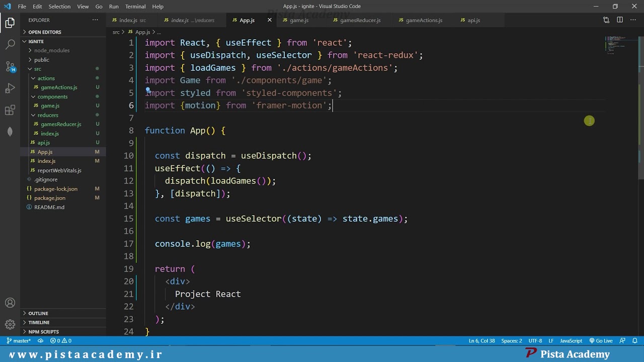The width and height of the screenshot is (644, 362).
Task: Open Source Control view with badge
Action: tap(10, 66)
